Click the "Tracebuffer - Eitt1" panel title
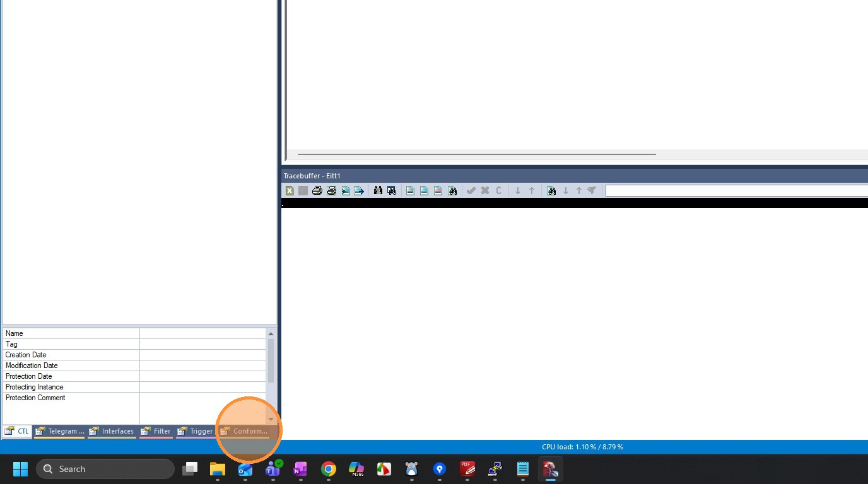This screenshot has height=484, width=868. [x=312, y=176]
